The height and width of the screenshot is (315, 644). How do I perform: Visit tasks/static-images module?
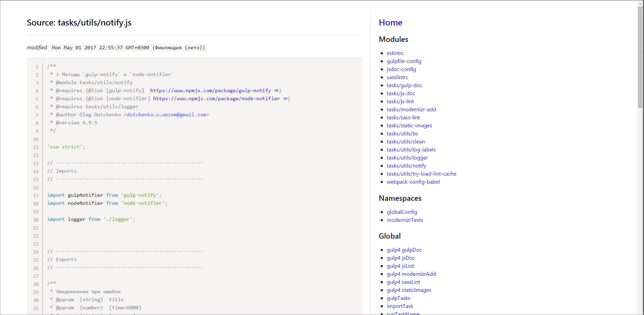click(x=409, y=125)
